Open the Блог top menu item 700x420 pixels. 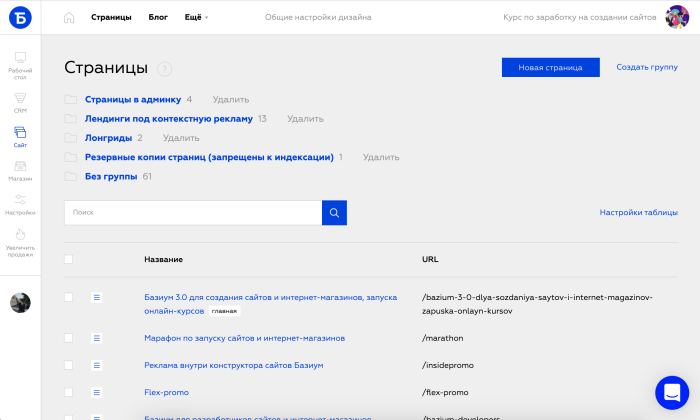point(158,17)
